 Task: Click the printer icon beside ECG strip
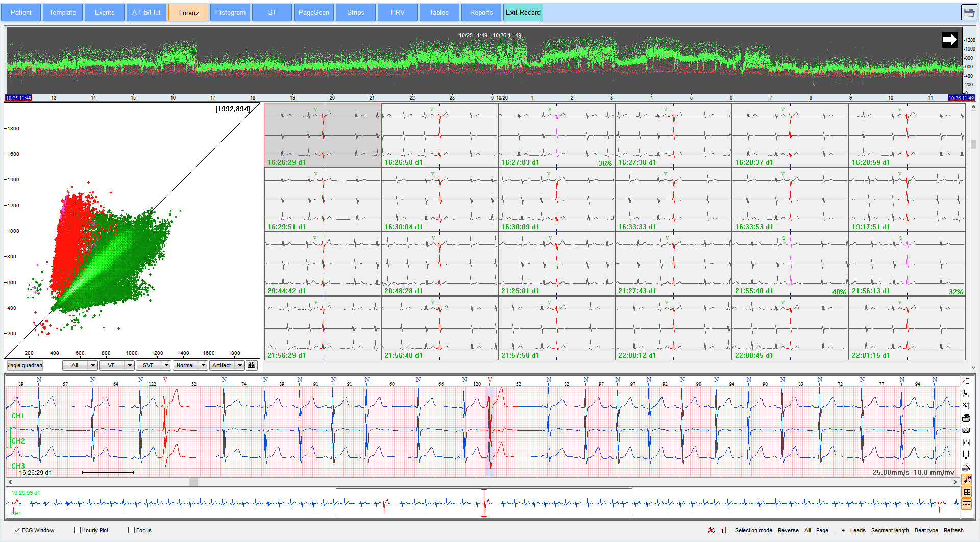pos(966,418)
